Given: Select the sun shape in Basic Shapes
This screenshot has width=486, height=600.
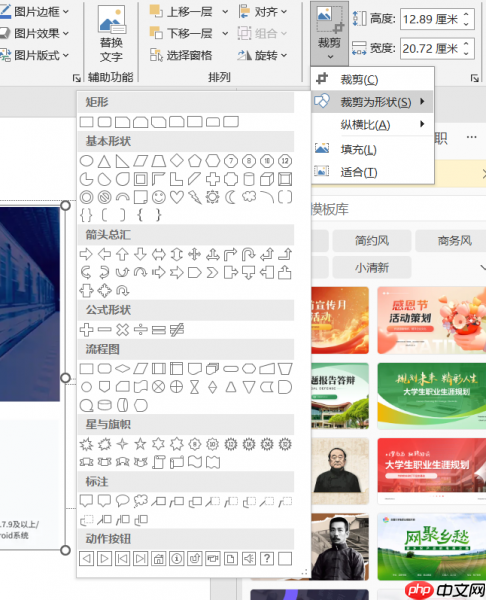Looking at the screenshot, I should [213, 197].
